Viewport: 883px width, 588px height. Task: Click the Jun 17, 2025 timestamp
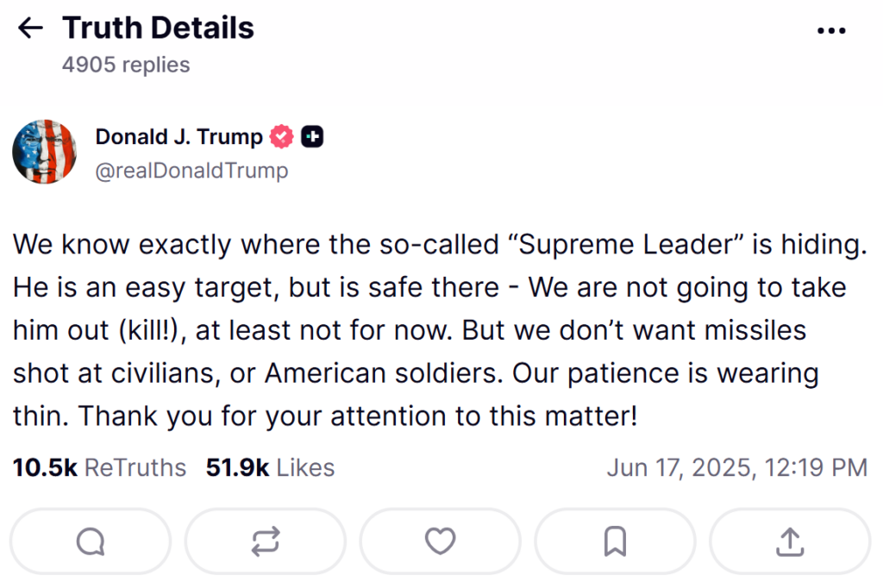tap(736, 467)
